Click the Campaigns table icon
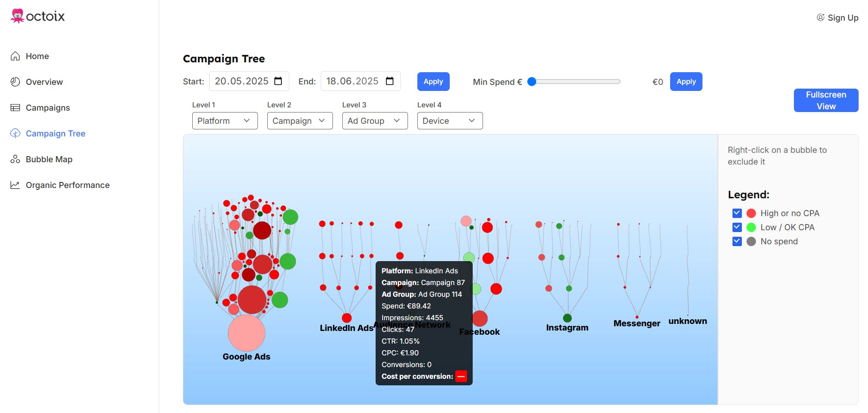This screenshot has height=413, width=868. coord(15,108)
